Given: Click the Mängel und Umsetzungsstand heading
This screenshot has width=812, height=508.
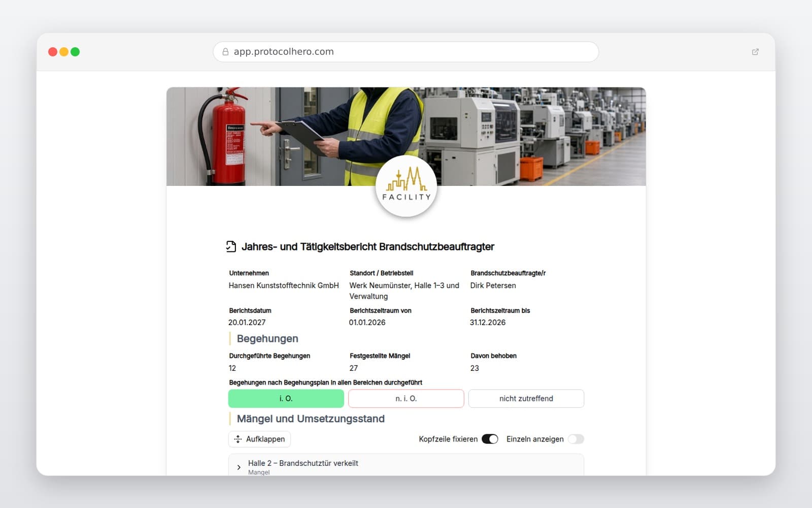Looking at the screenshot, I should click(311, 419).
